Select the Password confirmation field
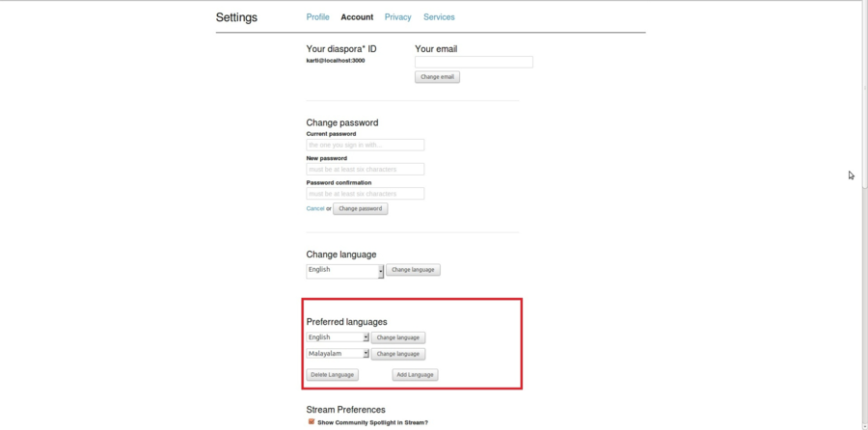868x430 pixels. [365, 194]
